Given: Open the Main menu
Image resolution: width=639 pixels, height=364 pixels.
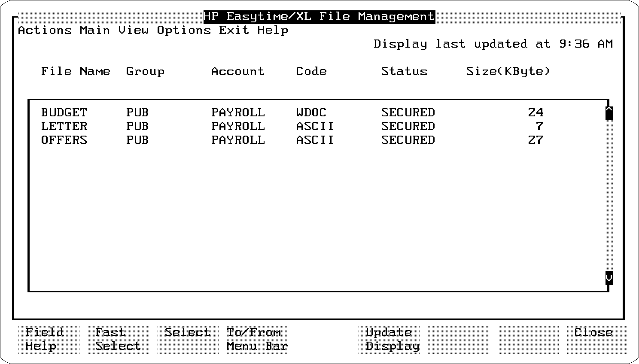Looking at the screenshot, I should pos(95,30).
